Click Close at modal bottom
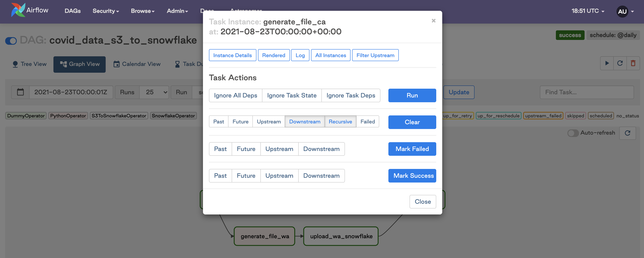The height and width of the screenshot is (258, 644). click(x=423, y=202)
